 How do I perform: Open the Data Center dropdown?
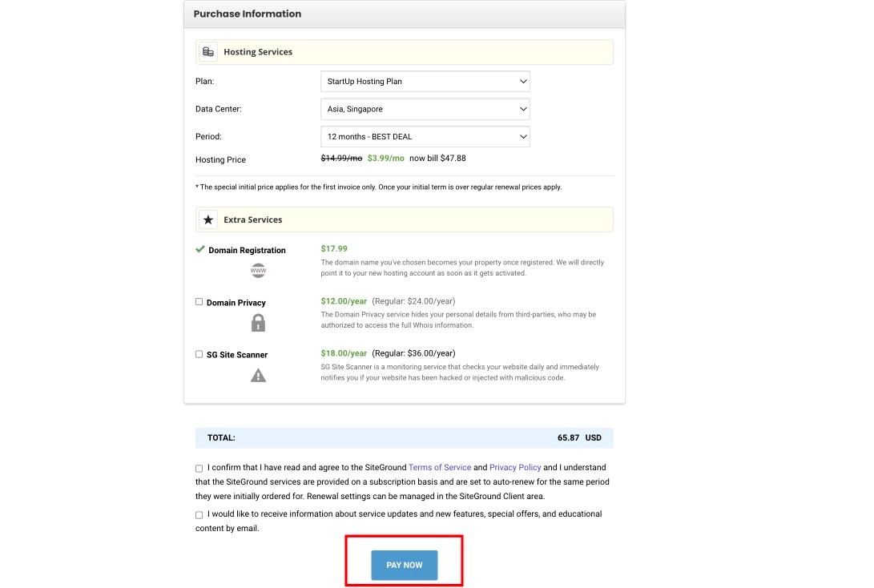pyautogui.click(x=425, y=109)
